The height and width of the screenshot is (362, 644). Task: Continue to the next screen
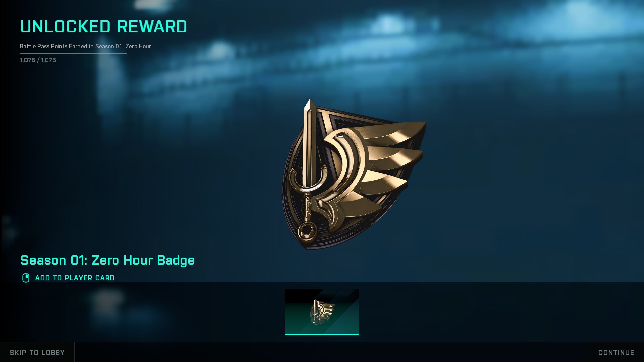coord(616,352)
